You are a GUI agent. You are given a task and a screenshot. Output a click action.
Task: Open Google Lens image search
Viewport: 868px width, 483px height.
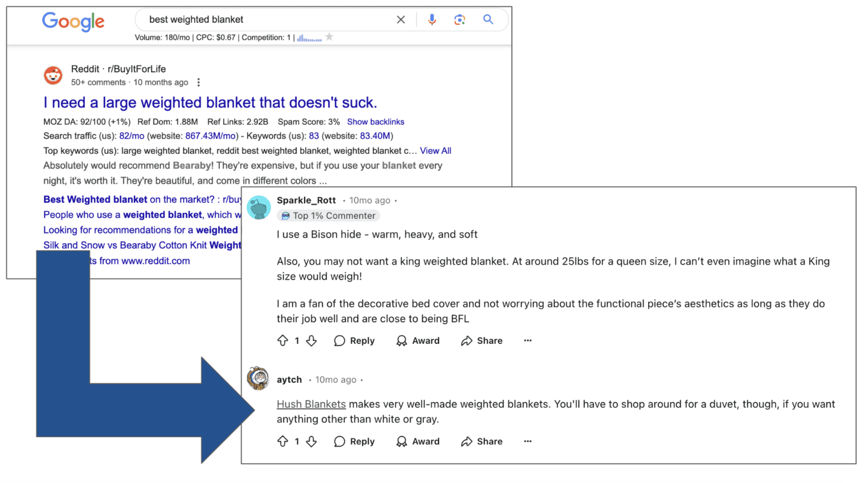point(459,19)
